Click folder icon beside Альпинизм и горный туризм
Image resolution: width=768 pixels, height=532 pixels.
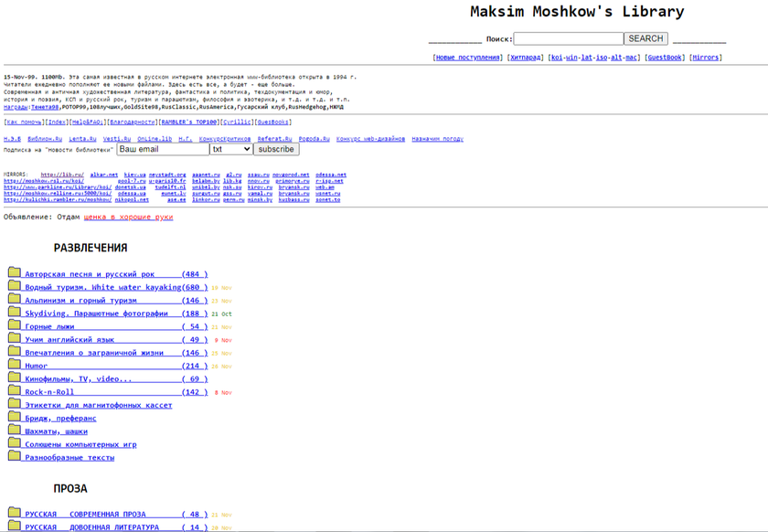point(15,299)
